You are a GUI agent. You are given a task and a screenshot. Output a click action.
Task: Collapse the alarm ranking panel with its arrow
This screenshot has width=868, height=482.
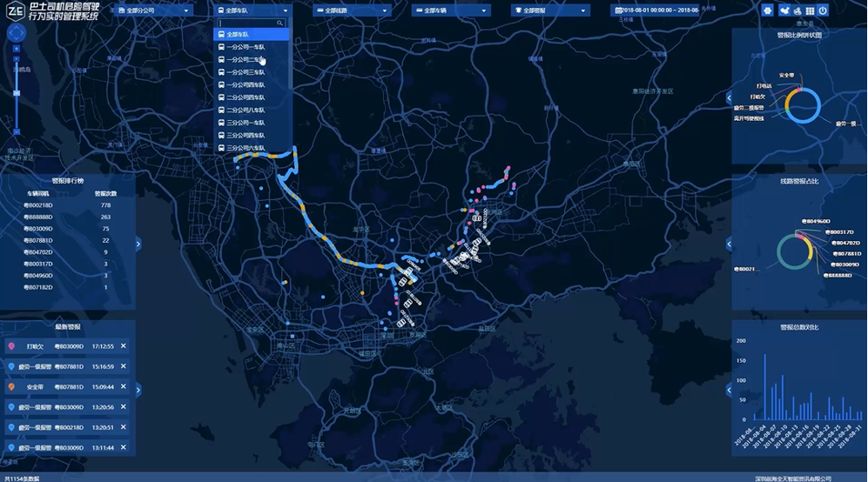pyautogui.click(x=138, y=244)
